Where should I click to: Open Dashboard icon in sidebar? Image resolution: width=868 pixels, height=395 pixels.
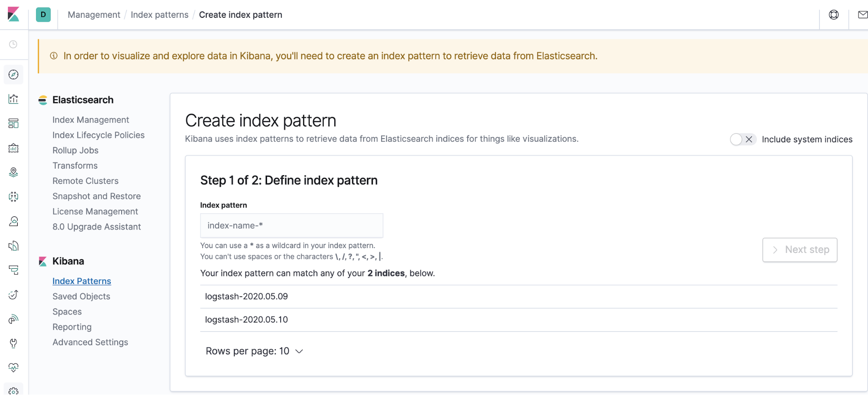pos(13,123)
